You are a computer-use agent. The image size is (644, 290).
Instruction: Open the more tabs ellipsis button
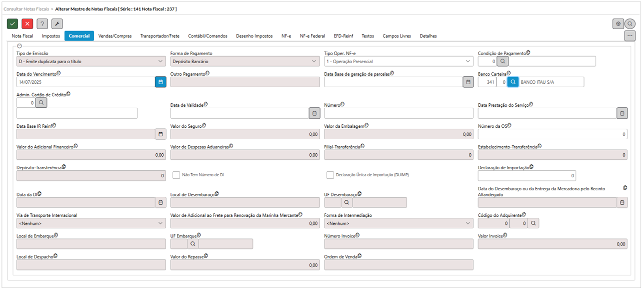coord(630,36)
